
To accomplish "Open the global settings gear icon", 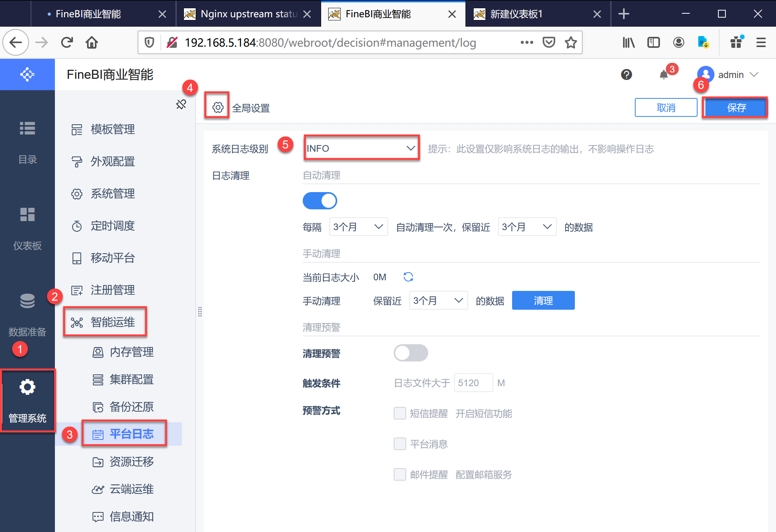I will pyautogui.click(x=218, y=107).
